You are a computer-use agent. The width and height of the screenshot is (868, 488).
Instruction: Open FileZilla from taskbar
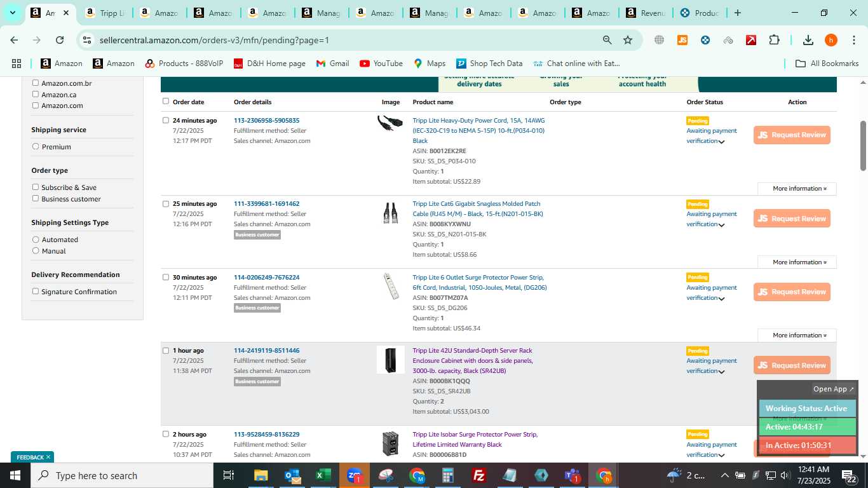point(479,475)
